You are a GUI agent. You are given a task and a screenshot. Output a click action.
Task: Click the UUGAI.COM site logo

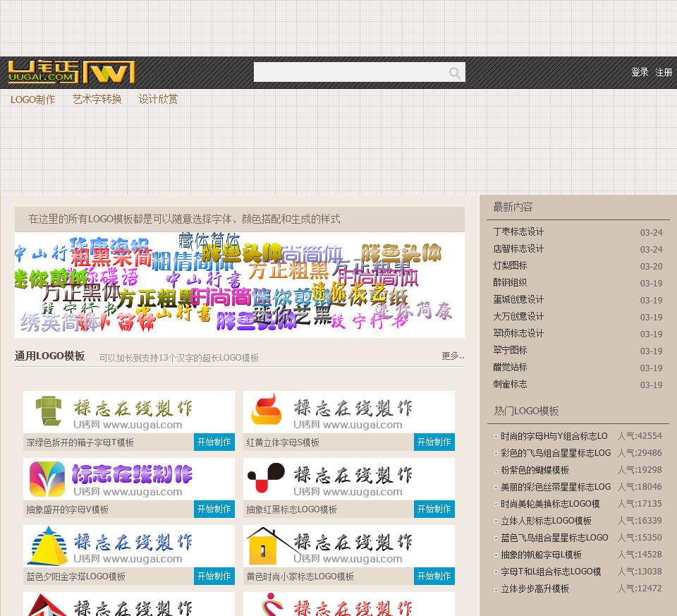71,72
